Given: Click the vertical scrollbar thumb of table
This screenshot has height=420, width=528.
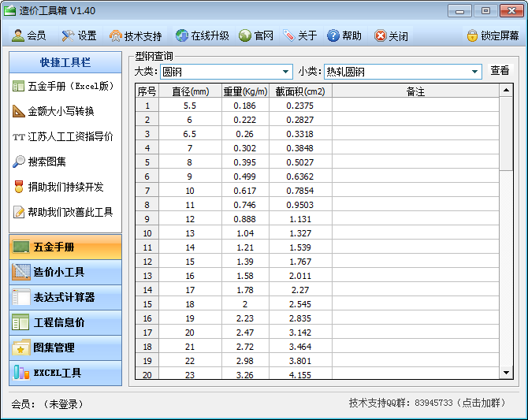Looking at the screenshot, I should (506, 134).
